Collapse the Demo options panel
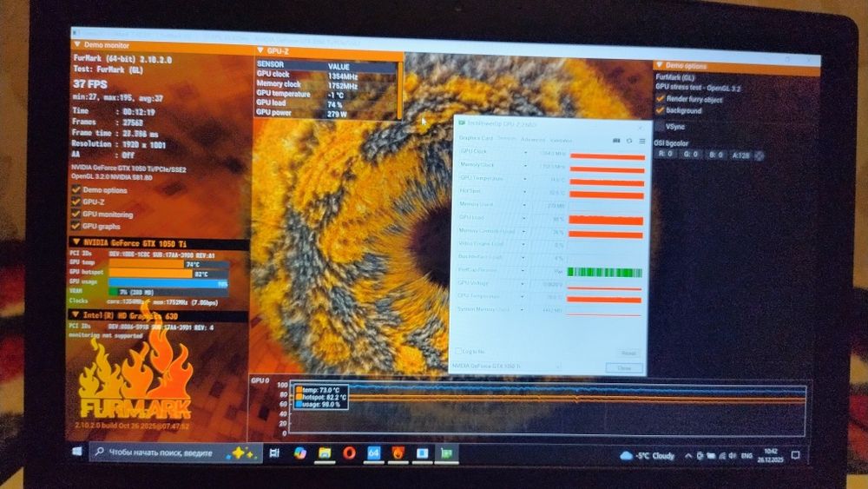This screenshot has height=489, width=868. point(660,64)
